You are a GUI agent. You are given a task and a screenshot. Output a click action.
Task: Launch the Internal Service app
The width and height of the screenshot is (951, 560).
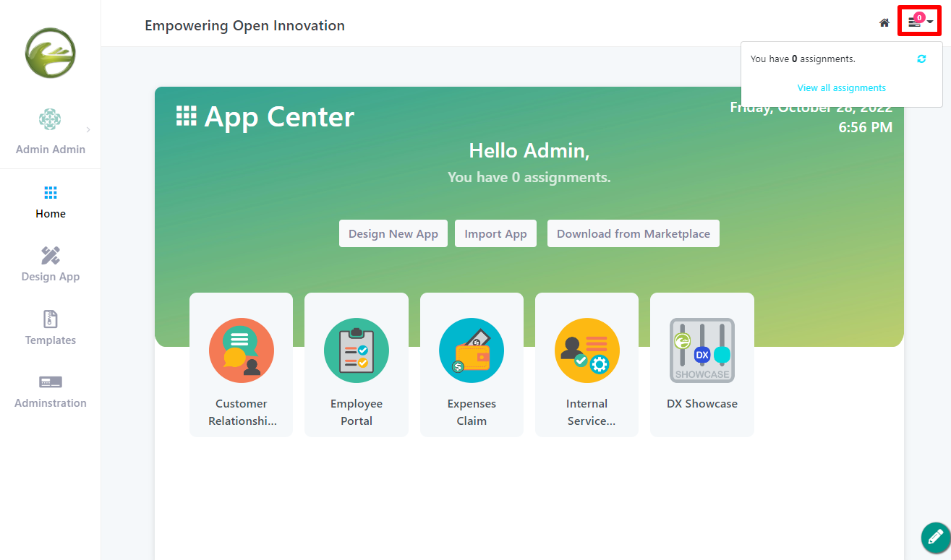[x=587, y=365]
